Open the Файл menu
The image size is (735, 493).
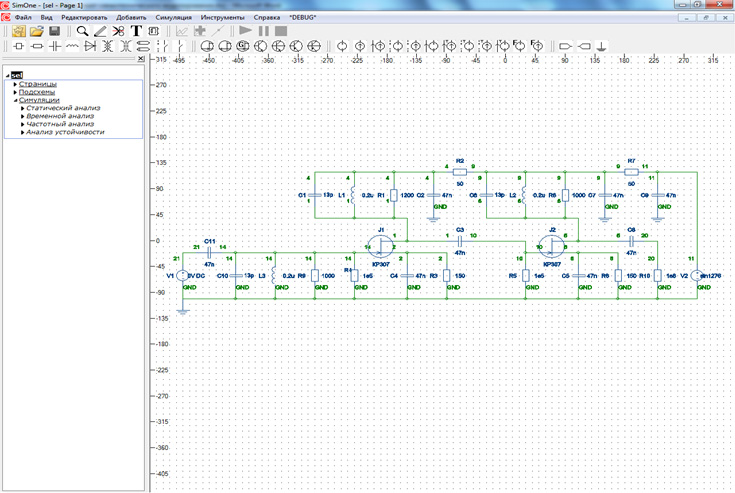[x=23, y=17]
